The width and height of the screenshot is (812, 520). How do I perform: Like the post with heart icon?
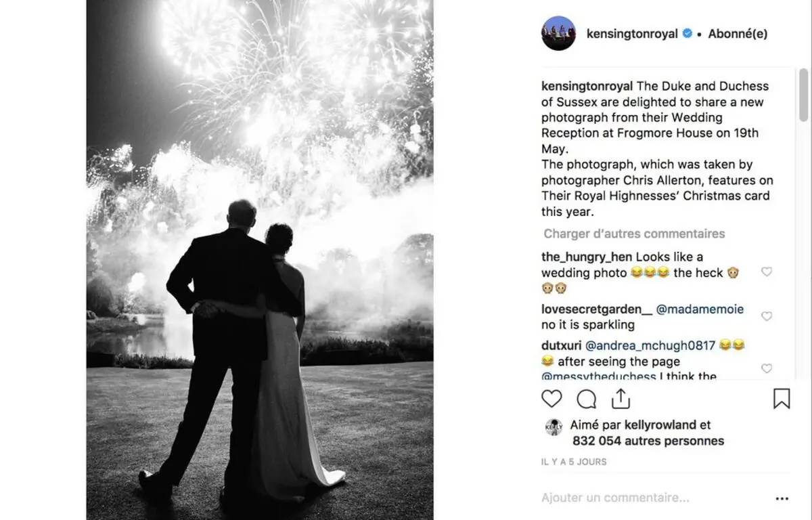551,399
